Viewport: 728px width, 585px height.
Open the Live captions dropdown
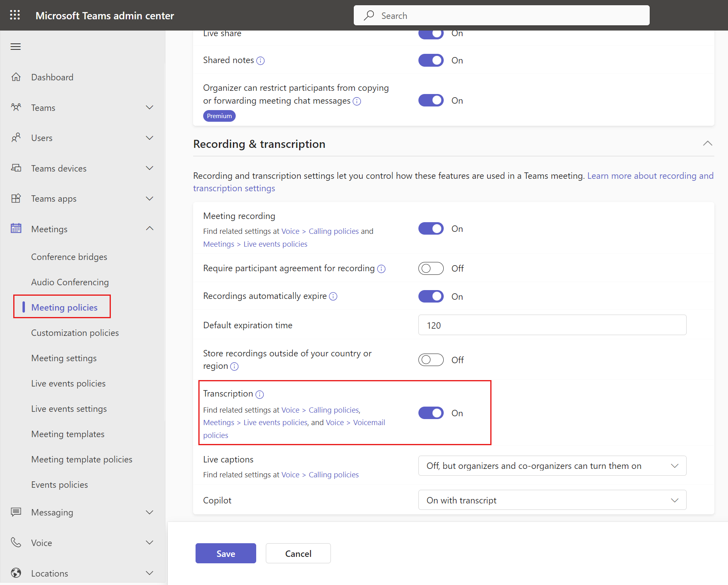[552, 466]
